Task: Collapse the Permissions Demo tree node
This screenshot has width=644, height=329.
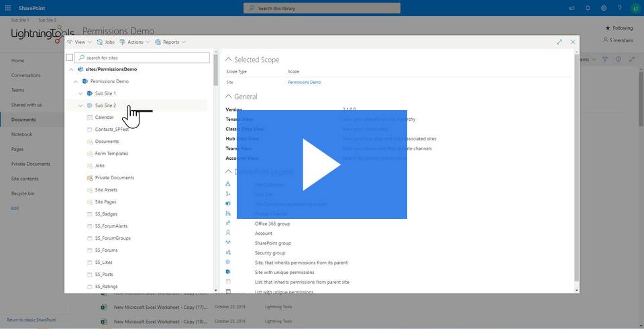Action: 76,81
